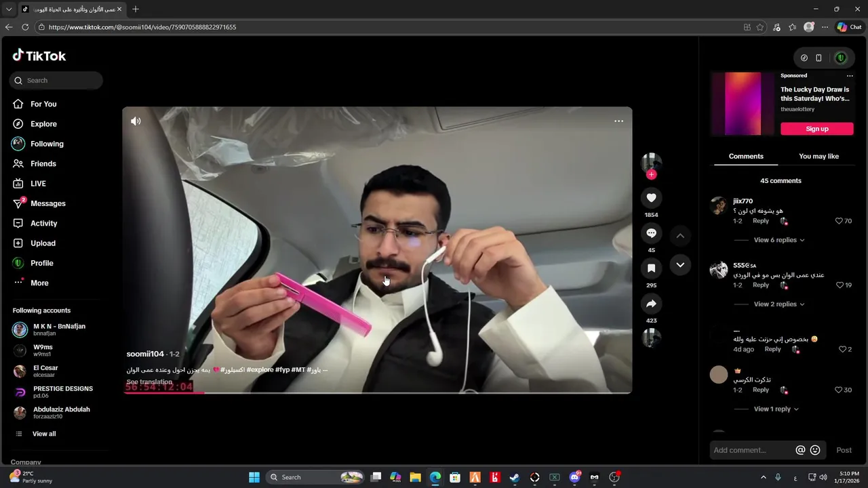
Task: Open the green profile avatar top-right
Action: [841, 58]
